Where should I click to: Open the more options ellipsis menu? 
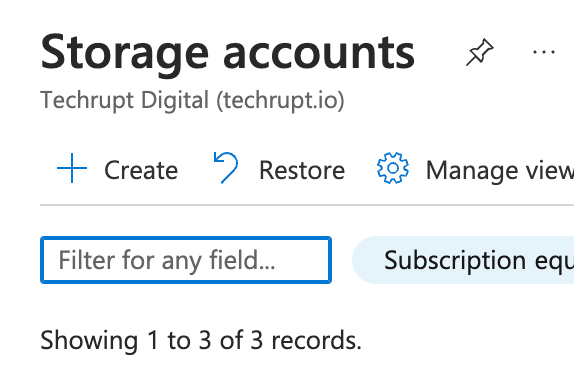544,52
